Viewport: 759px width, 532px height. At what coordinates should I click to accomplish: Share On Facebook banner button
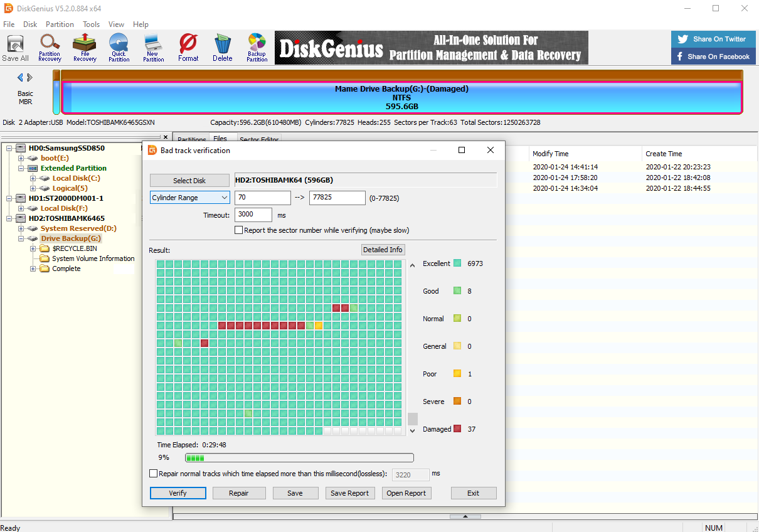tap(712, 56)
